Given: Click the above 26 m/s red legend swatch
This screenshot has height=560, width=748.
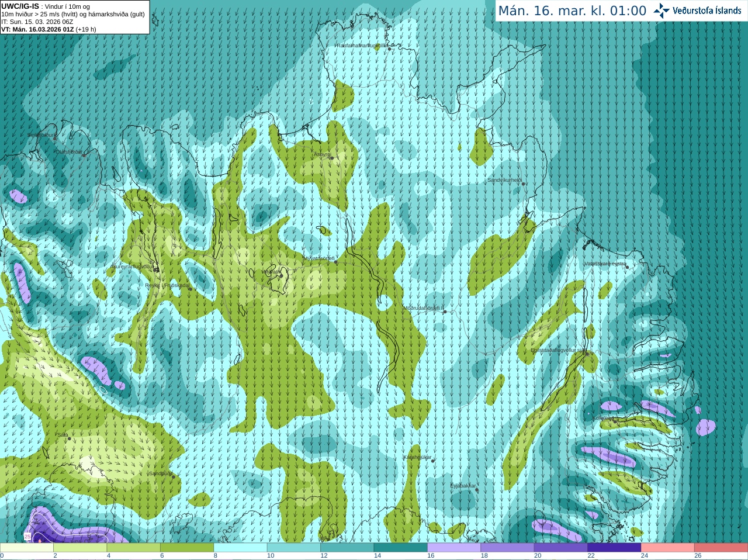Looking at the screenshot, I should (x=722, y=547).
